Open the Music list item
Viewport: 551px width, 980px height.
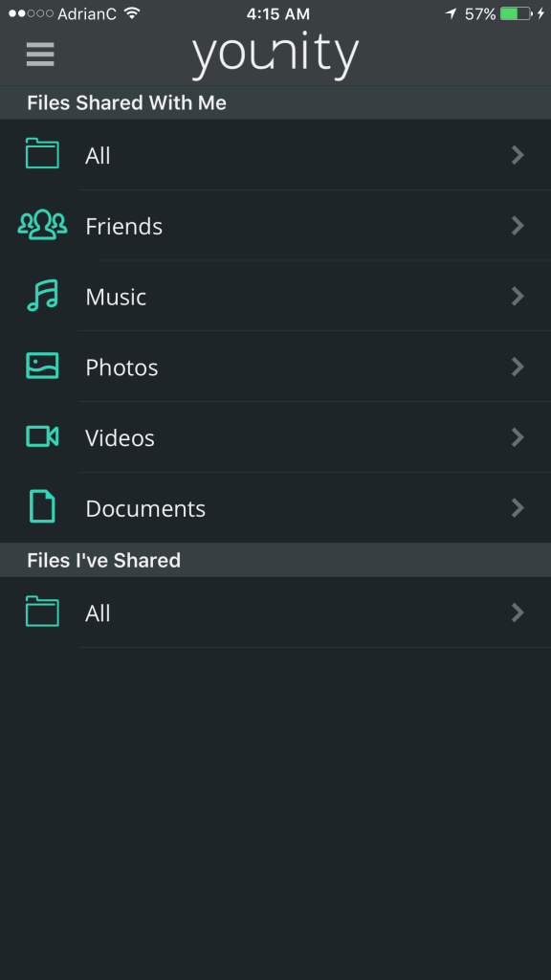[x=275, y=297]
